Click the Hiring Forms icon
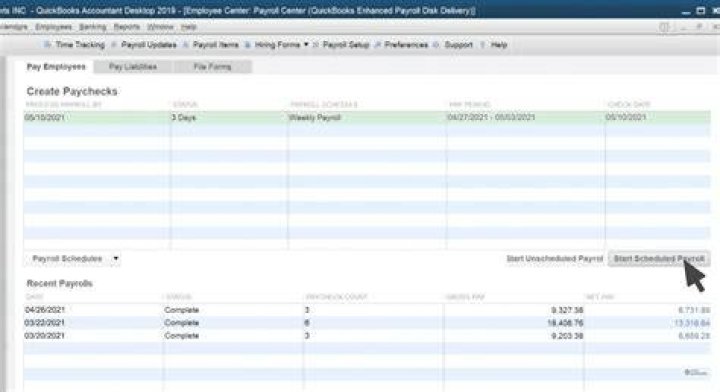The image size is (720, 392). 248,45
